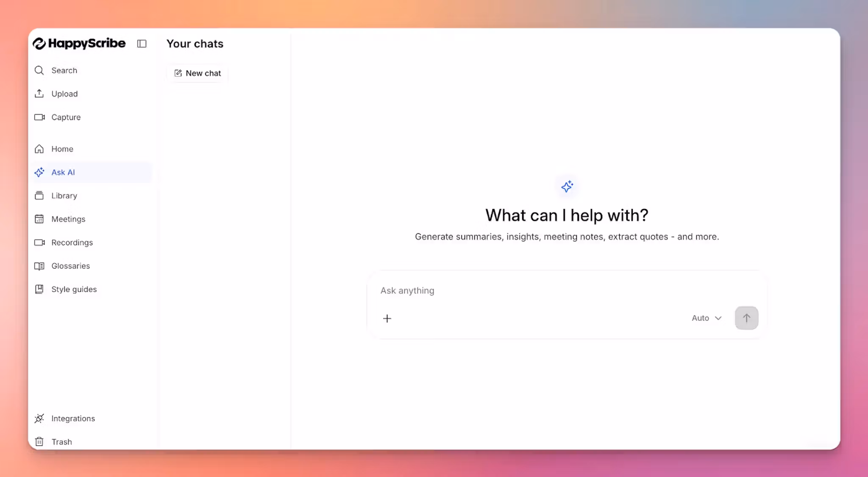The image size is (868, 477).
Task: Click the HappyScribe logo
Action: [x=79, y=43]
